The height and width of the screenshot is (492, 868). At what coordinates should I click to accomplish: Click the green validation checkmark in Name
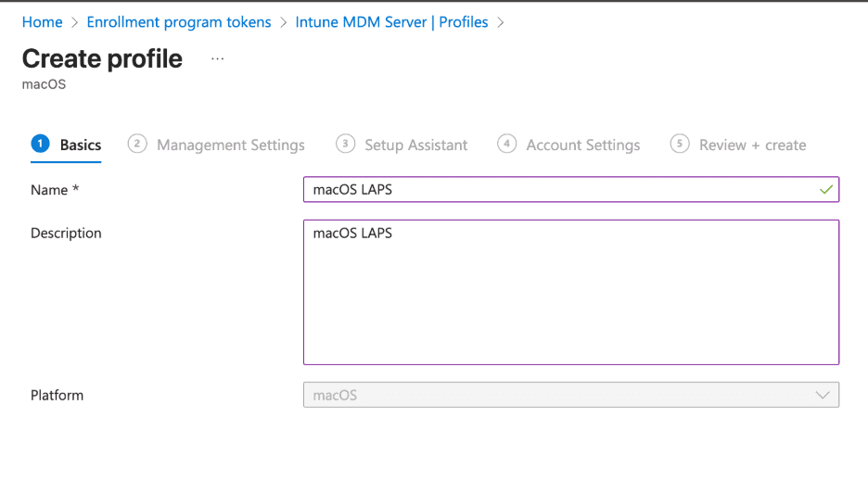825,189
